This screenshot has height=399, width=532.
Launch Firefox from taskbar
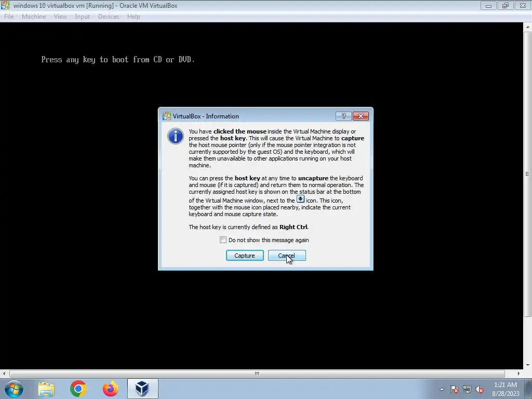coord(111,389)
